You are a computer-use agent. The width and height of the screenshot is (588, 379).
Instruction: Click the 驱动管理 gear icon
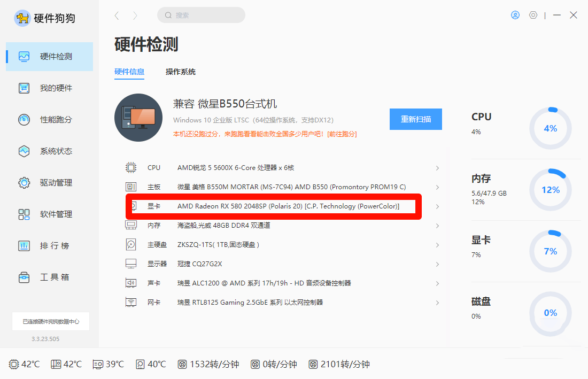coord(24,183)
